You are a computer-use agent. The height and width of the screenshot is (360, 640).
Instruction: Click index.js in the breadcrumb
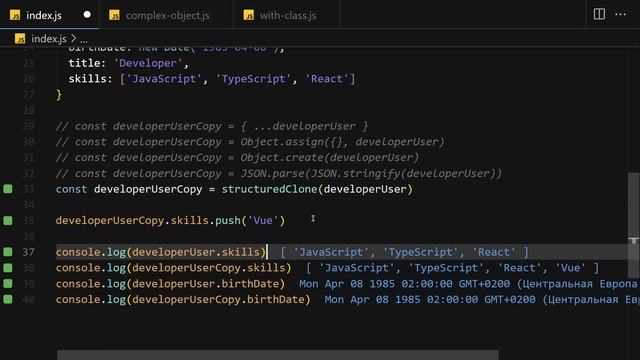pos(49,39)
